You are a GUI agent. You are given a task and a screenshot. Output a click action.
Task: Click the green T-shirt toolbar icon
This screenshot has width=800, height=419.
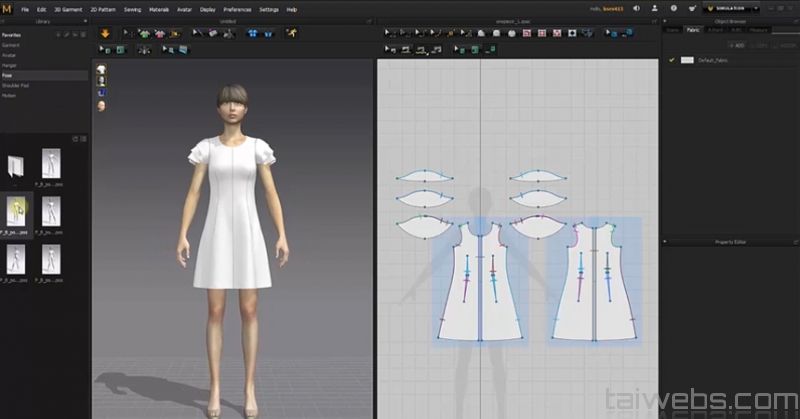145,33
